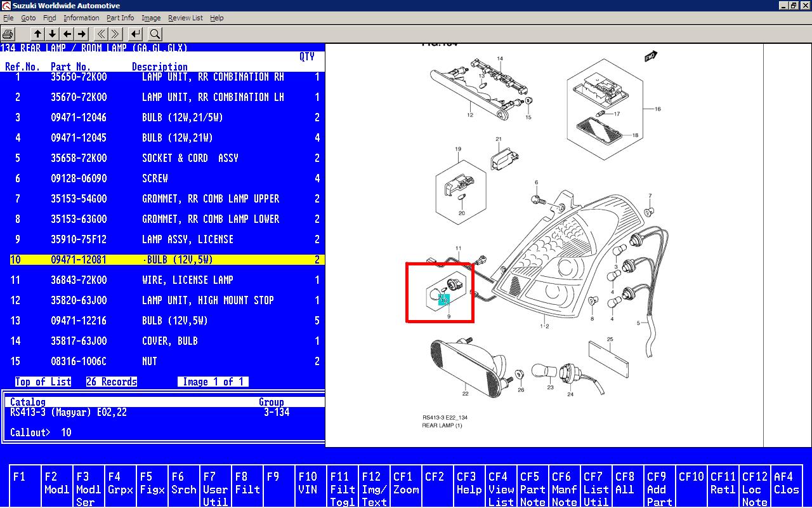Click the AF4 Clos function key
This screenshot has width=812, height=508.
[x=787, y=486]
